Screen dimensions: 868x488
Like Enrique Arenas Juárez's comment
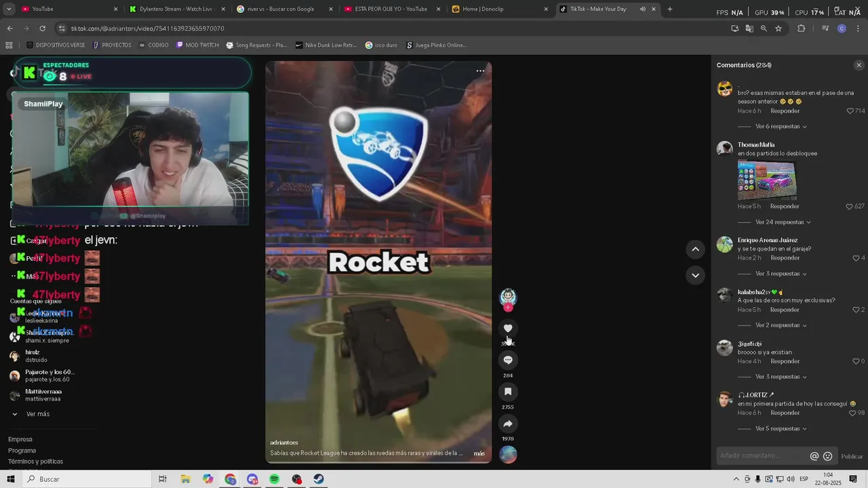pos(856,258)
